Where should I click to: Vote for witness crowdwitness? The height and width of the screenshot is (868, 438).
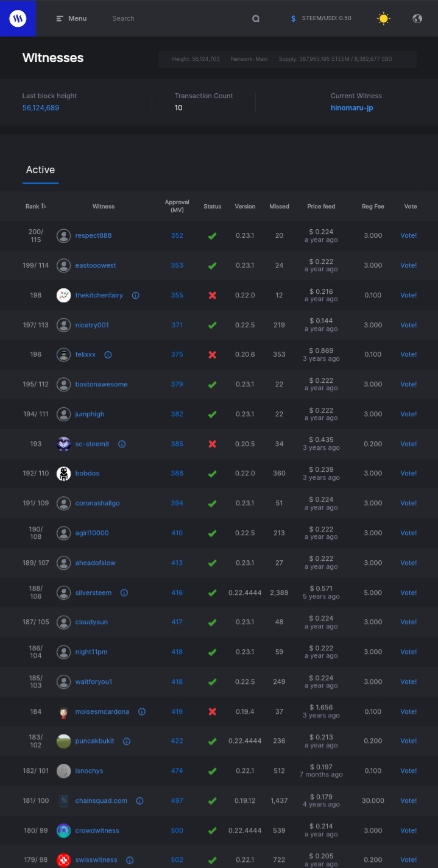(409, 830)
